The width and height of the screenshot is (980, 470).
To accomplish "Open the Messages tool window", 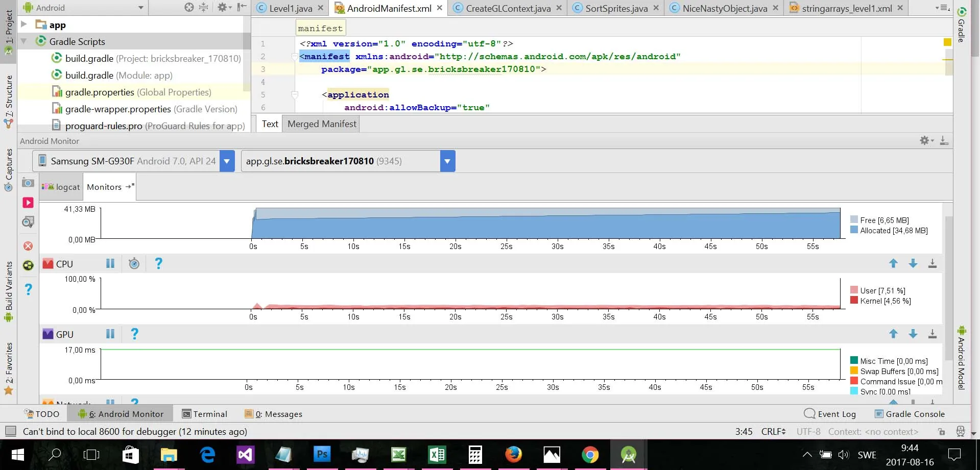I will pos(273,414).
